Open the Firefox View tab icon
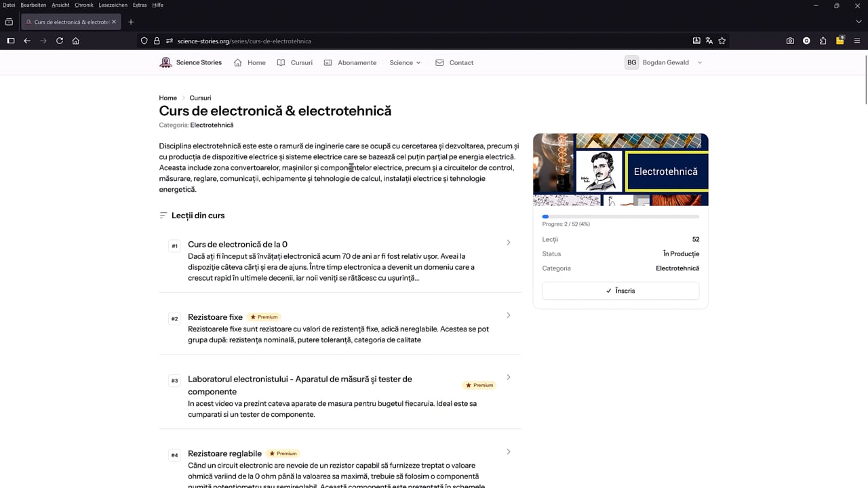Screen dimensions: 868x488 pos(9,22)
